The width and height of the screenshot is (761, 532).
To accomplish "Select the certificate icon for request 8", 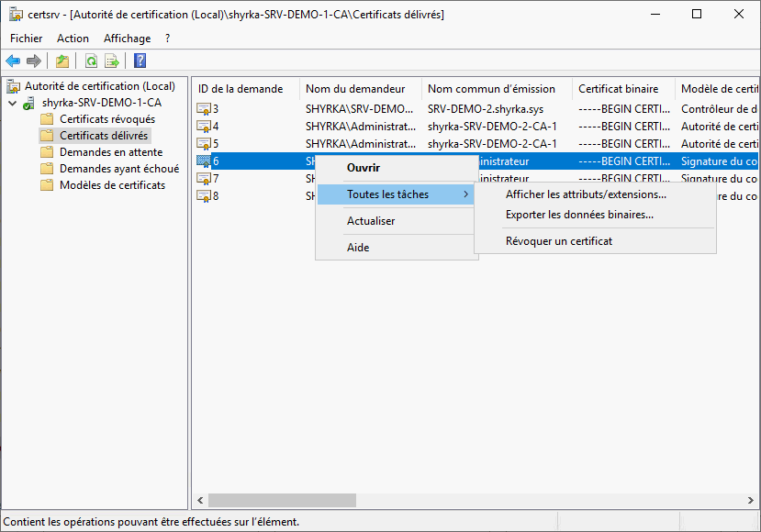I will pyautogui.click(x=204, y=196).
